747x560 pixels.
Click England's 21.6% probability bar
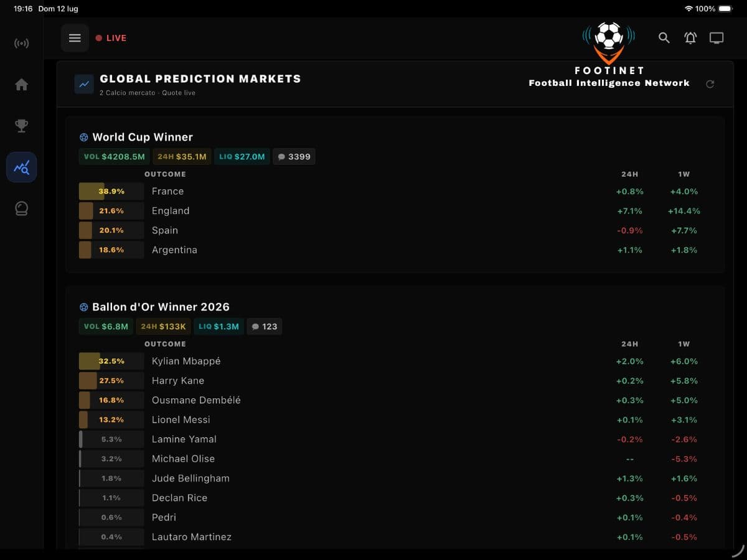click(x=111, y=211)
